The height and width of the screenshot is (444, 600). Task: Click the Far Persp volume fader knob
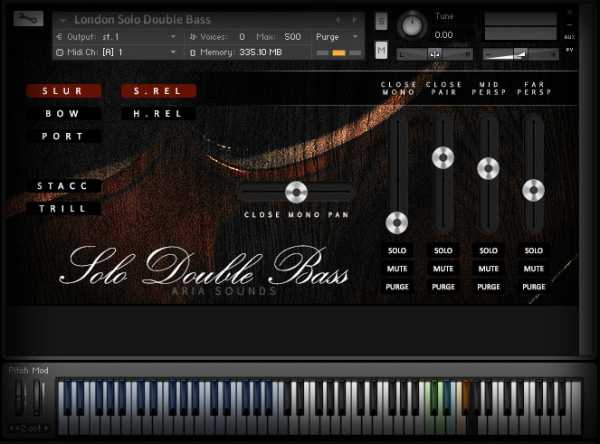coord(533,190)
